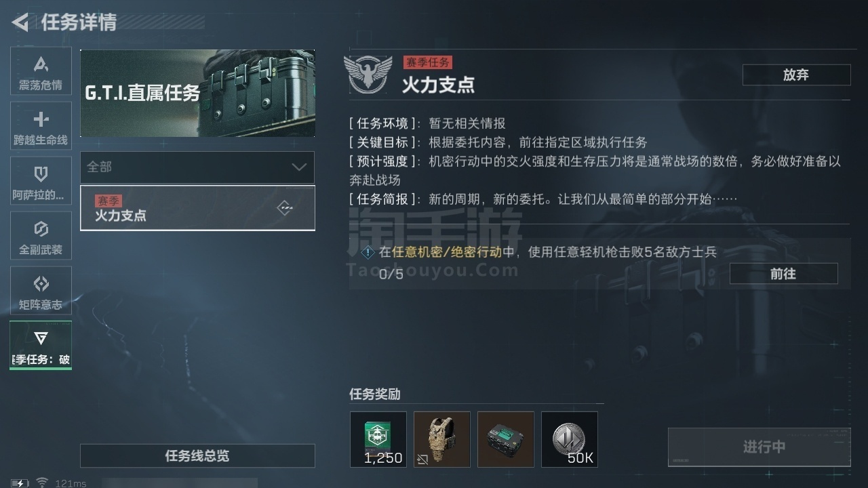Screen dimensions: 868x488
Task: View the green device case reward item
Action: tap(506, 439)
